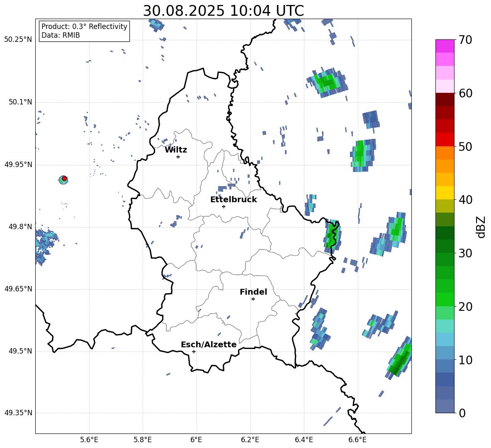
Task: Click the 10 tick label on colorbar
Action: tap(465, 360)
